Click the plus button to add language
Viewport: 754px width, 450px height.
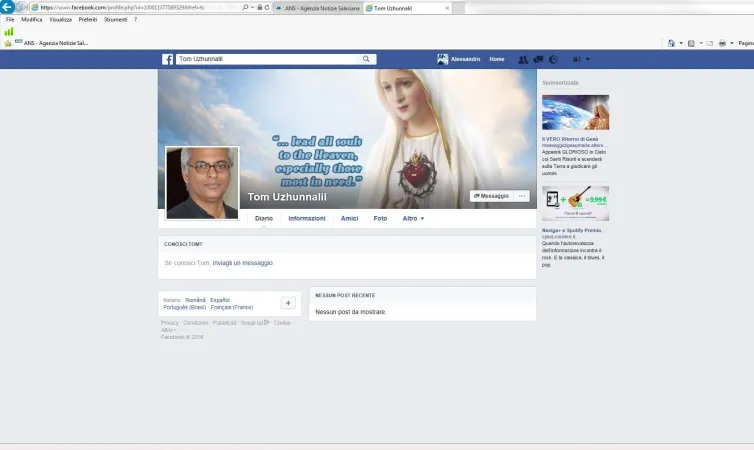tap(287, 303)
